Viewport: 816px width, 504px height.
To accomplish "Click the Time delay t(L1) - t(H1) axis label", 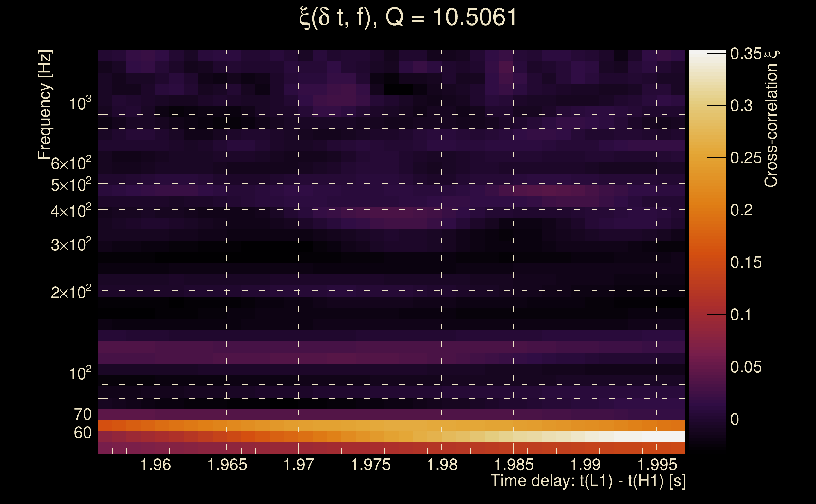I will [588, 481].
